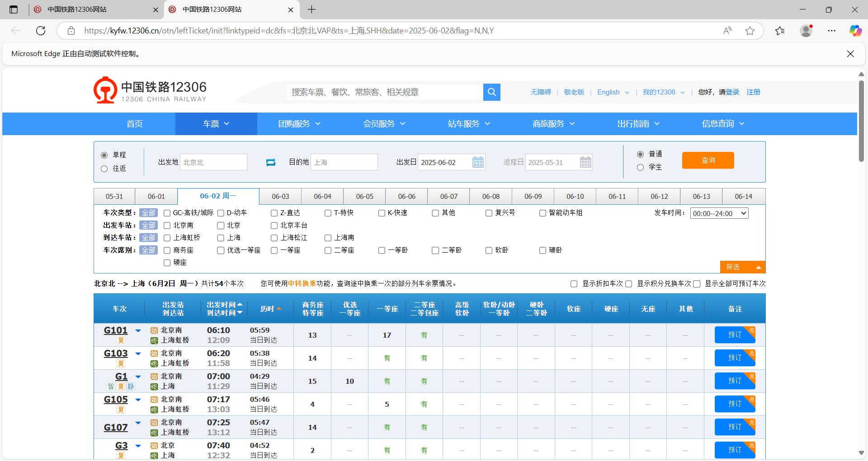This screenshot has width=868, height=461.
Task: Open the English language dropdown
Action: (613, 92)
